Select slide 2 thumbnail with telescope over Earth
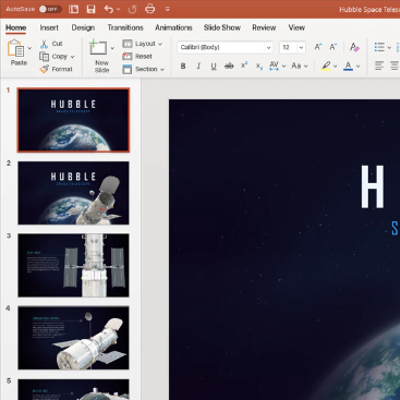The height and width of the screenshot is (400, 400). 73,193
